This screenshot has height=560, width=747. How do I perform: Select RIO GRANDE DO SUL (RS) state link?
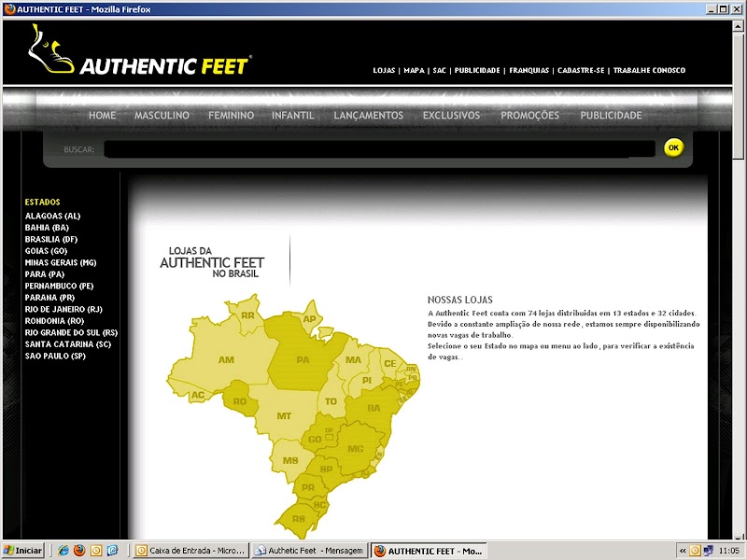(71, 333)
